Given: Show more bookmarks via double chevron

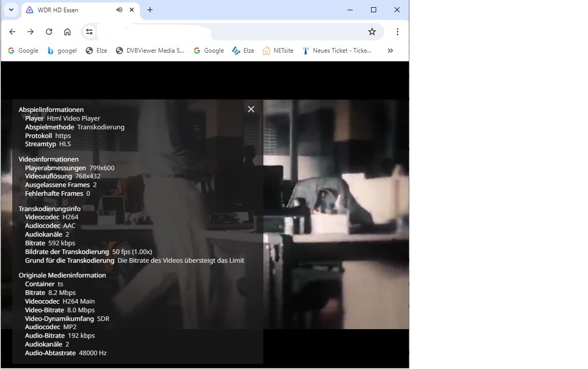Looking at the screenshot, I should pyautogui.click(x=390, y=51).
